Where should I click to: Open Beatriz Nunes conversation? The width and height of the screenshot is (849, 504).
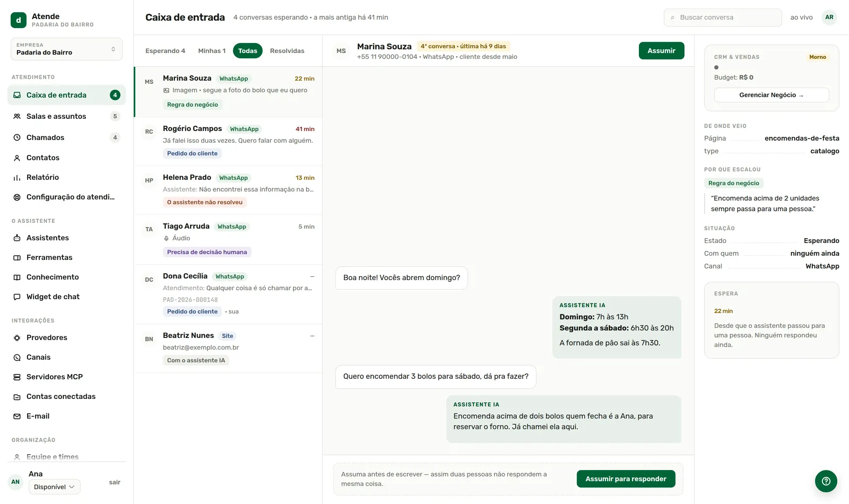pyautogui.click(x=228, y=348)
